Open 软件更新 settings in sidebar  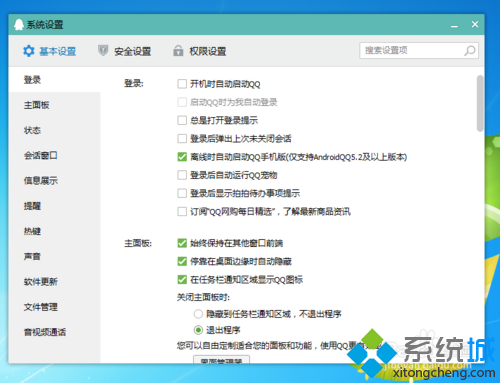coord(55,282)
